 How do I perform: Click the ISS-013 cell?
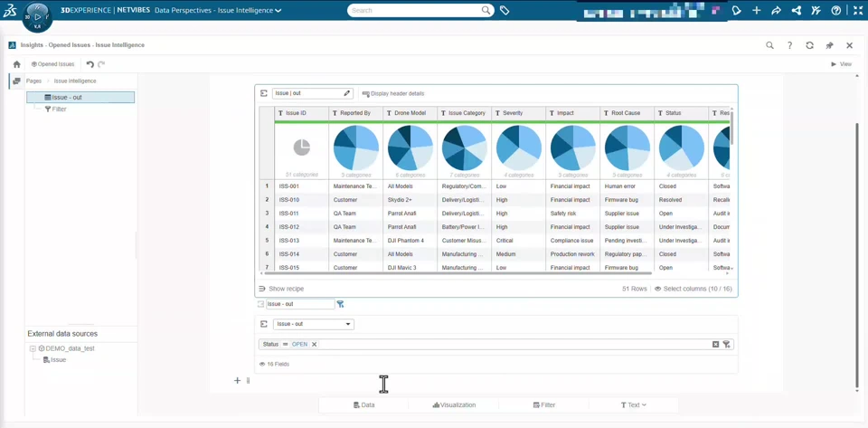pos(302,241)
